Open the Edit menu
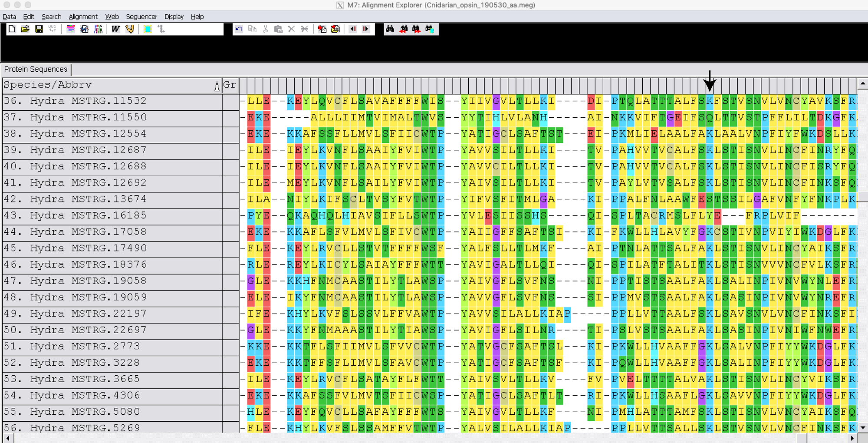This screenshot has width=868, height=443. (29, 17)
